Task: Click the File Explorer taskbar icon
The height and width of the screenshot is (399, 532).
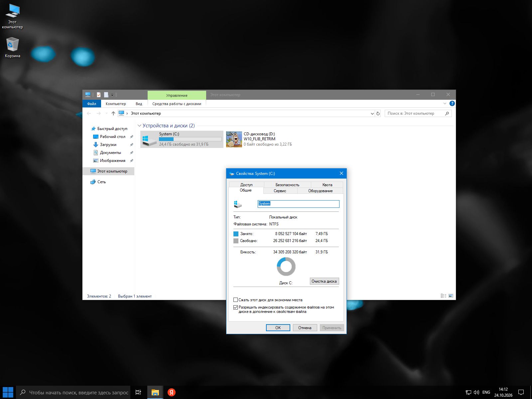Action: point(155,392)
